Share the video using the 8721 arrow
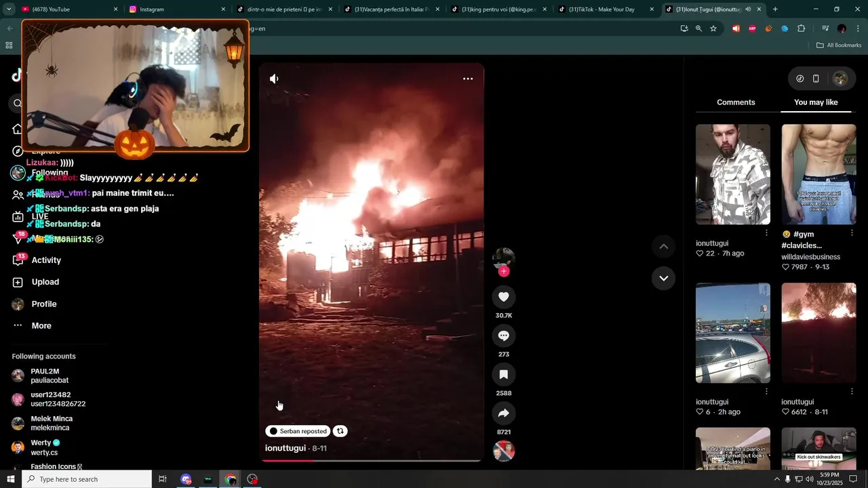 (x=503, y=413)
